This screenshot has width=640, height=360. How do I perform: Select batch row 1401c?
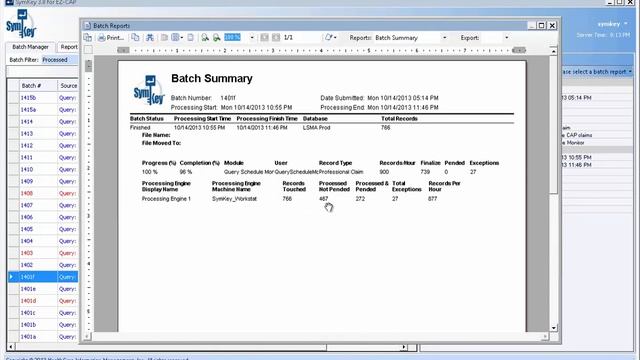[43, 313]
